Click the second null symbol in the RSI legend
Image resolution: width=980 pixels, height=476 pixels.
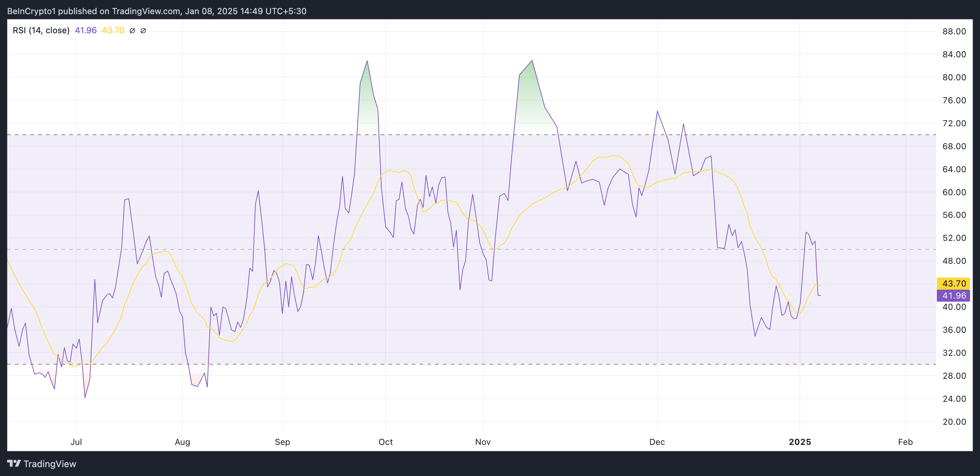[x=143, y=31]
